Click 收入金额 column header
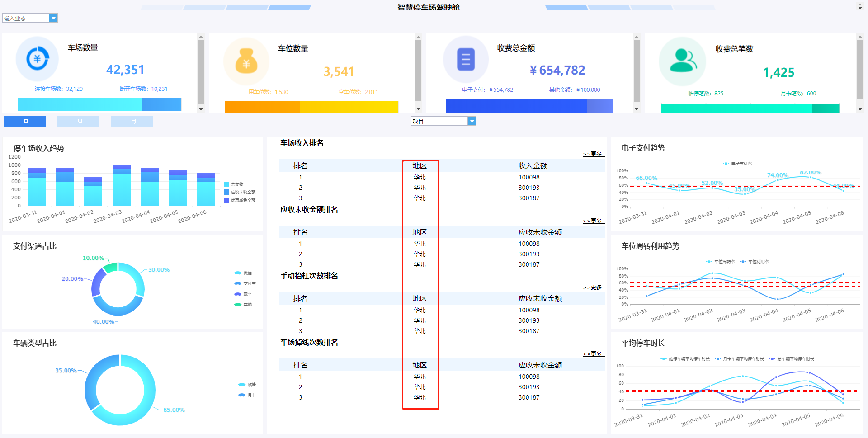 [x=533, y=166]
